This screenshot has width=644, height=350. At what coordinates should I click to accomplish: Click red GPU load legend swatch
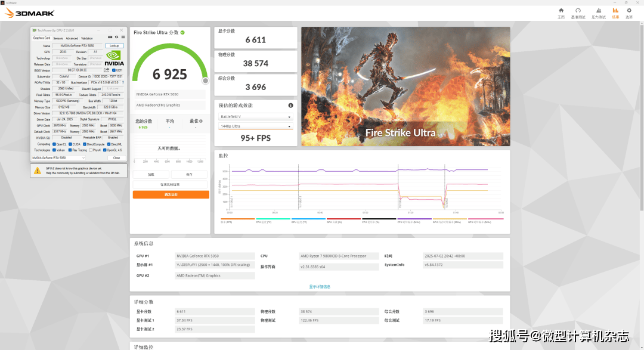point(344,219)
